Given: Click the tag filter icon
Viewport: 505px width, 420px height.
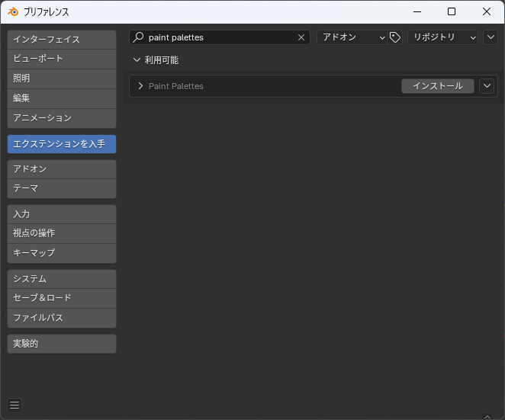Looking at the screenshot, I should 395,37.
